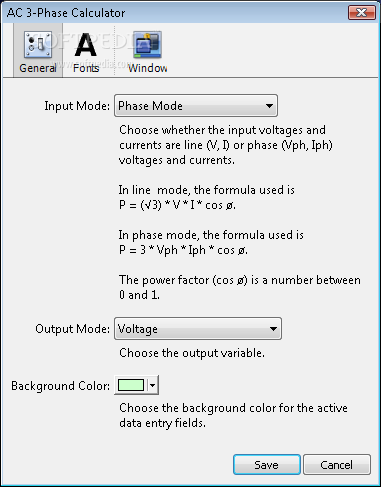Switch to the Window tab label
Viewport: 381px width, 487px height.
[148, 68]
